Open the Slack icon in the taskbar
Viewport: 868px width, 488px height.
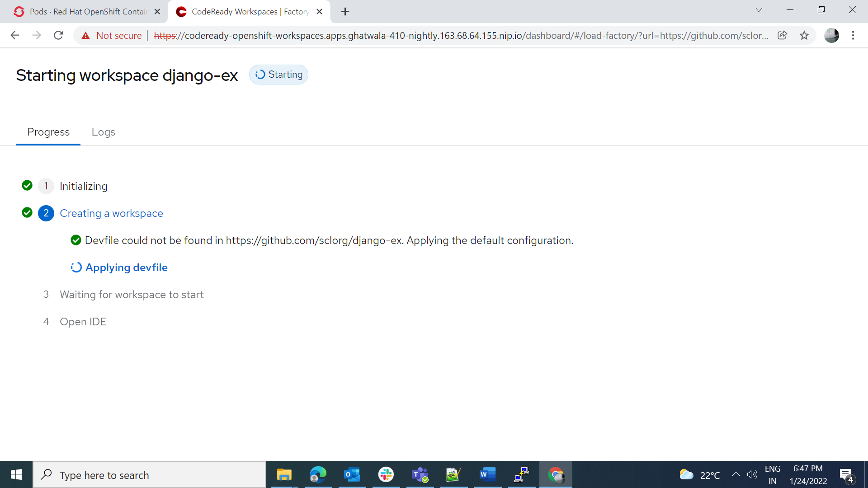coord(386,475)
